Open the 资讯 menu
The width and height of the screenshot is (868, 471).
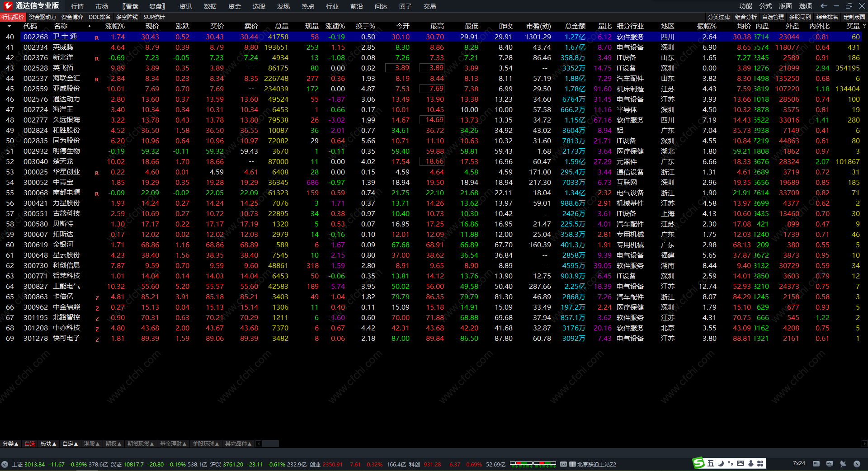click(x=186, y=6)
